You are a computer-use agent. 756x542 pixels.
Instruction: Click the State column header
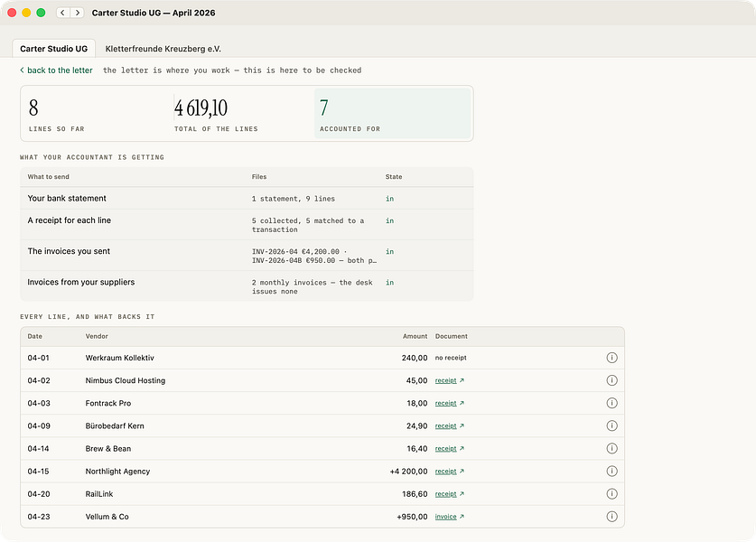(x=394, y=177)
